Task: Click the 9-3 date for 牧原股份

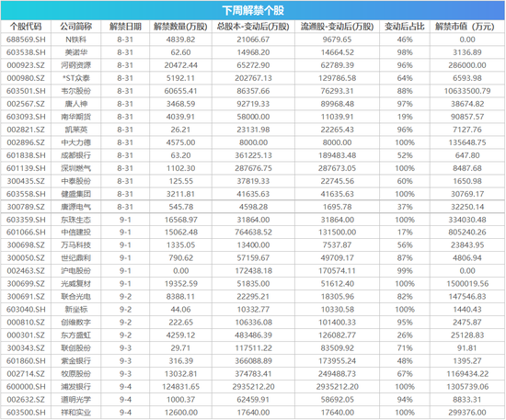Action: tap(125, 374)
